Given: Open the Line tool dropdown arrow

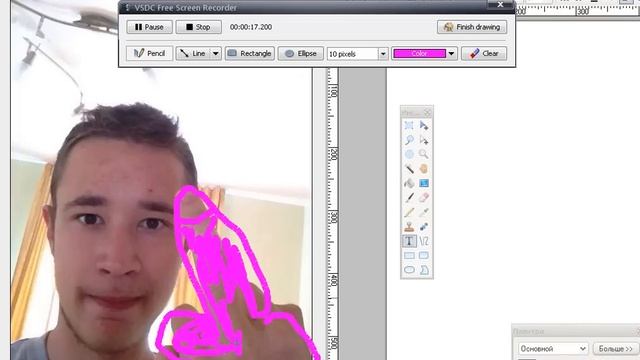Looking at the screenshot, I should 216,53.
